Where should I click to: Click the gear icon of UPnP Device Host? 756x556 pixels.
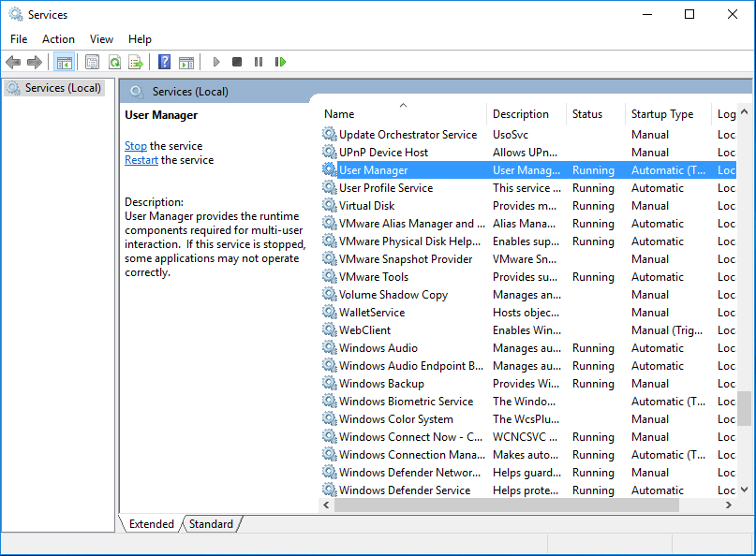point(330,153)
